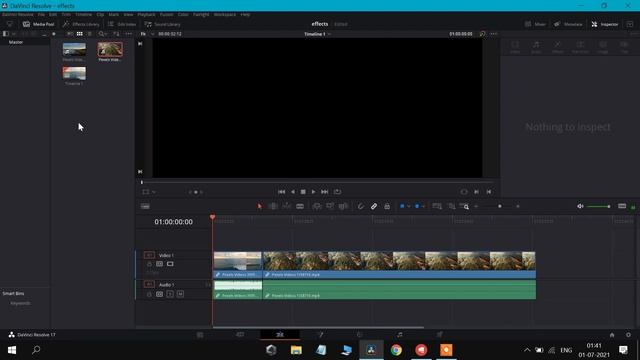Open media pool search magnifier
The height and width of the screenshot is (360, 640).
(101, 34)
